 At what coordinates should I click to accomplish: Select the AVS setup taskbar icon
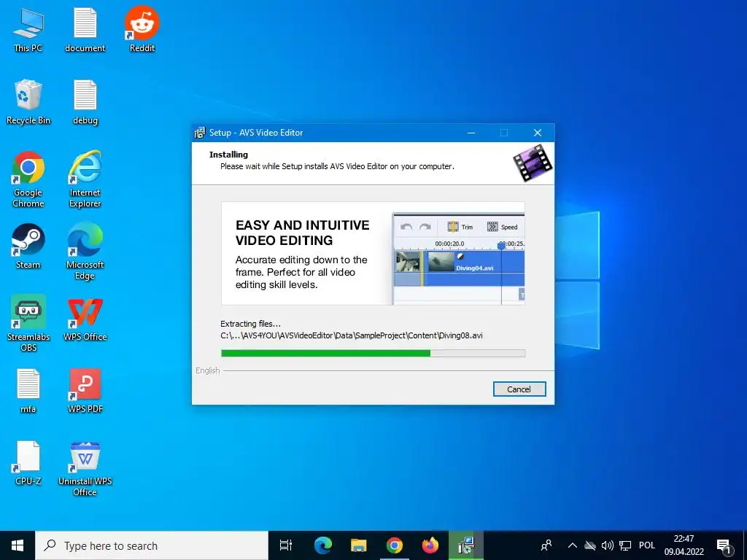[x=466, y=545]
